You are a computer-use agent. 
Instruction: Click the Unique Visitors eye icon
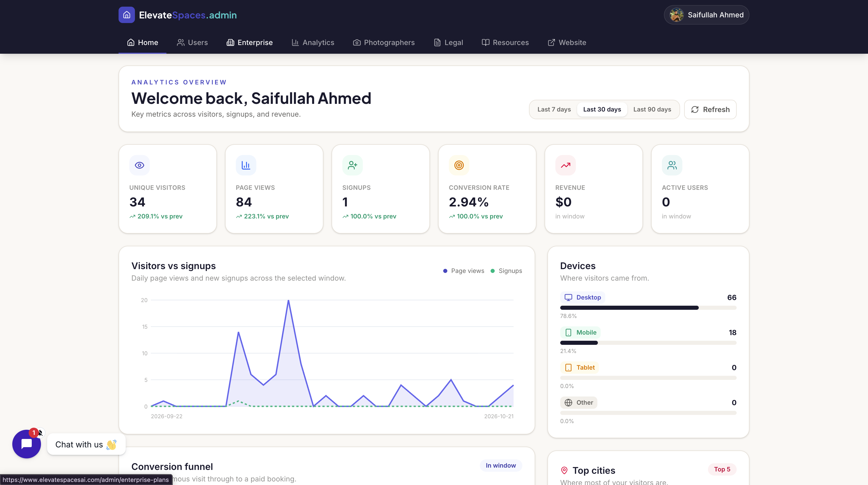140,165
